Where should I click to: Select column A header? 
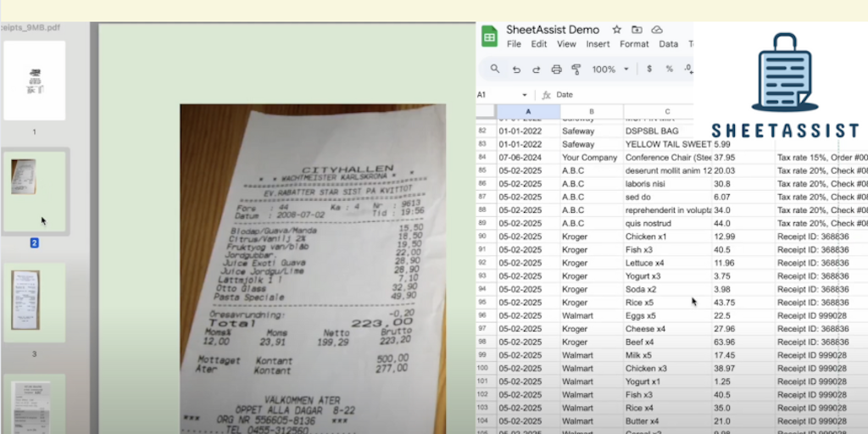(528, 111)
